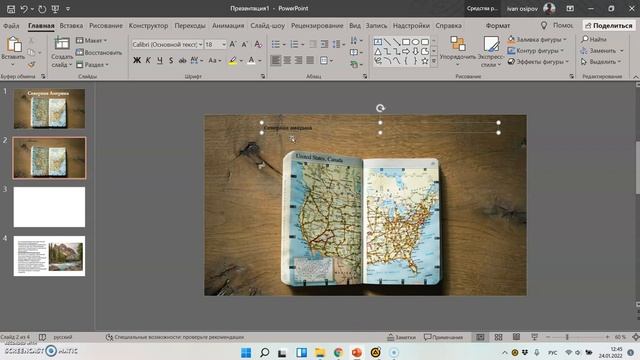Open Shape Effects (Эффекты фигуры) dropdown
The width and height of the screenshot is (640, 360).
point(538,62)
